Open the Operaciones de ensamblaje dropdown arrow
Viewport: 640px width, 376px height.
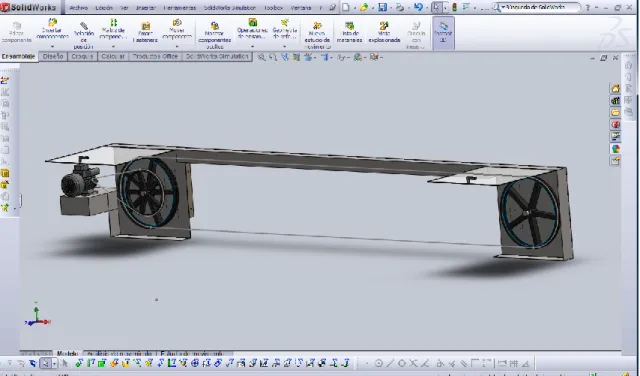click(252, 47)
